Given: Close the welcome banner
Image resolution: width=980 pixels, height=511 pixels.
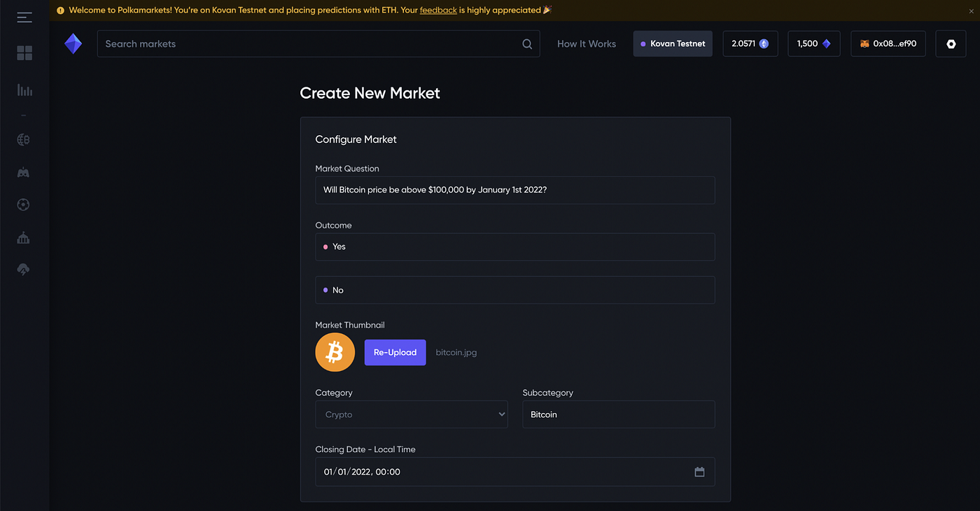Looking at the screenshot, I should point(971,10).
